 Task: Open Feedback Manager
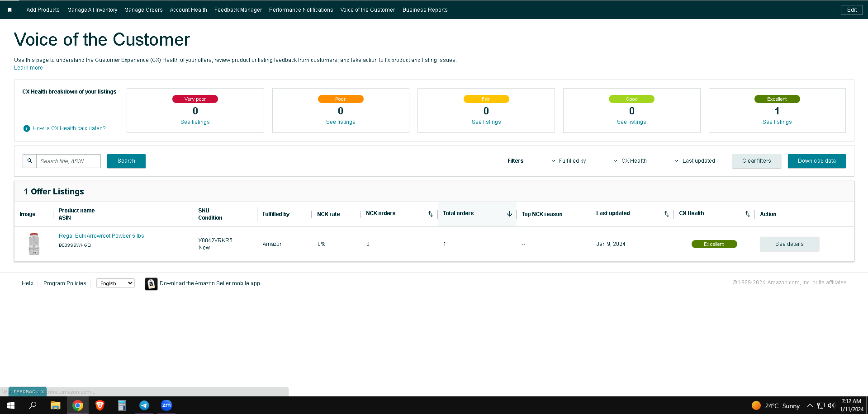point(238,10)
